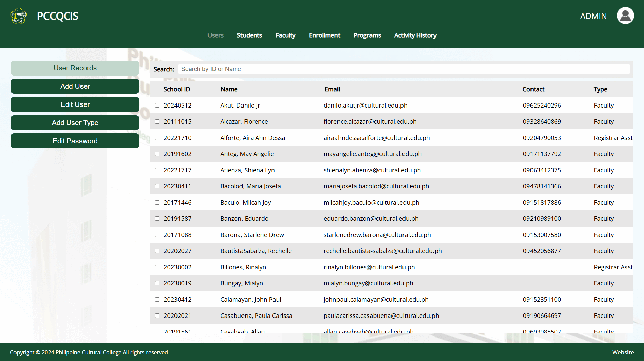644x361 pixels.
Task: Go to the Faculty tab
Action: (285, 35)
